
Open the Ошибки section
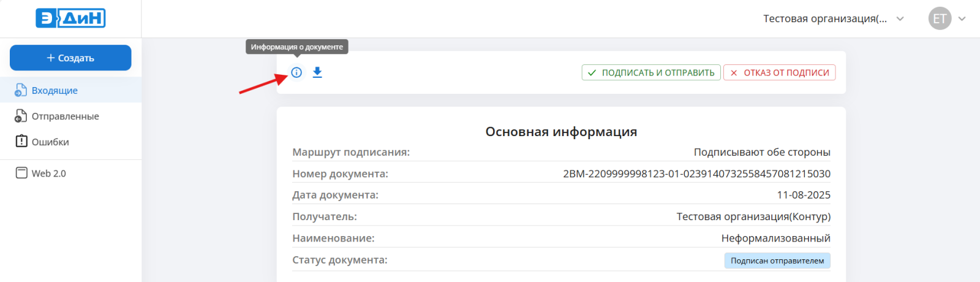[50, 142]
